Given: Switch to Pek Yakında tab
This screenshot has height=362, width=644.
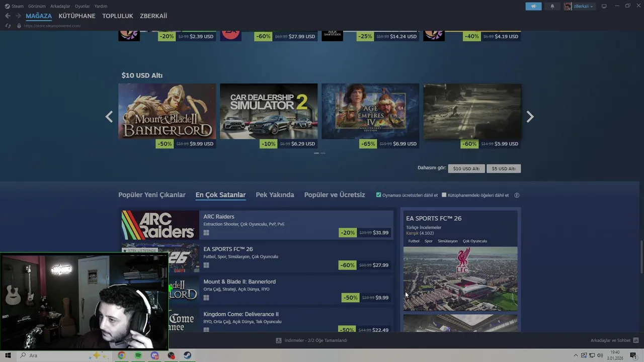Looking at the screenshot, I should [275, 195].
